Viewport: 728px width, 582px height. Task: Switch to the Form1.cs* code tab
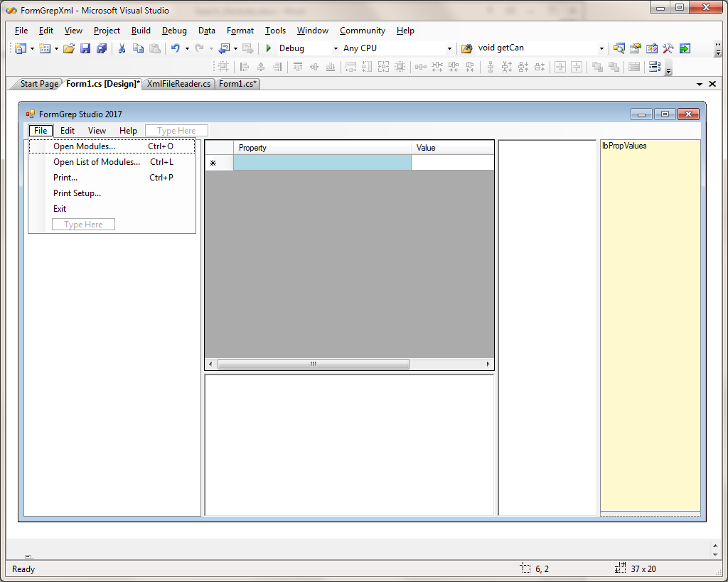coord(237,84)
